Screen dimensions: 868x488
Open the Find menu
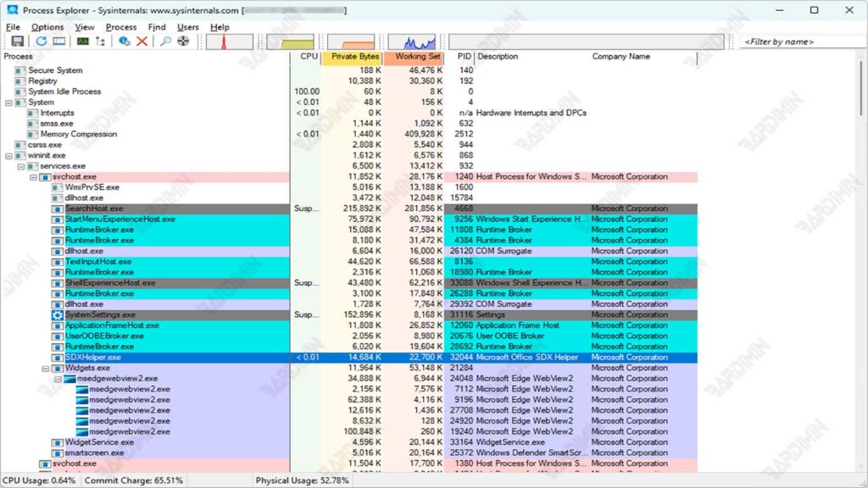[x=157, y=27]
